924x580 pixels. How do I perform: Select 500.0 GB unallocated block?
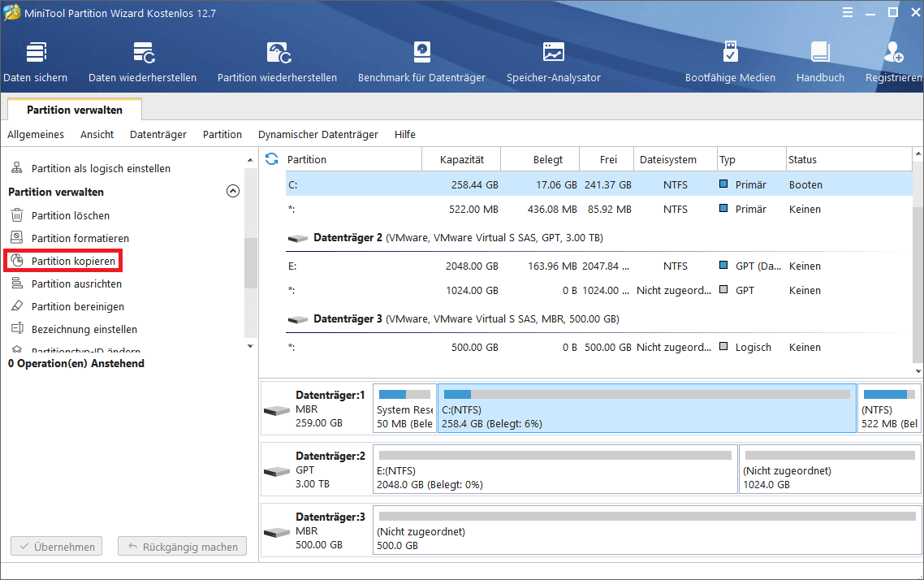646,530
